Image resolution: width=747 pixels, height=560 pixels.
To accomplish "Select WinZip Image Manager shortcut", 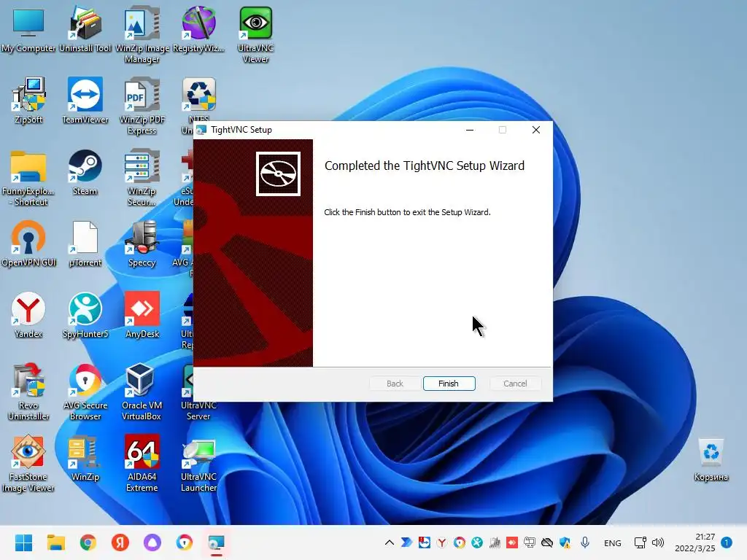I will (x=142, y=35).
